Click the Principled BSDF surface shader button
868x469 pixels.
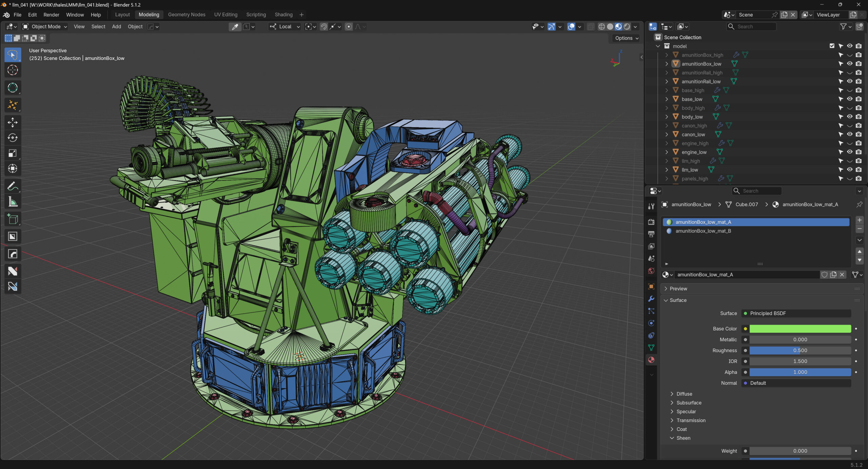pyautogui.click(x=796, y=313)
